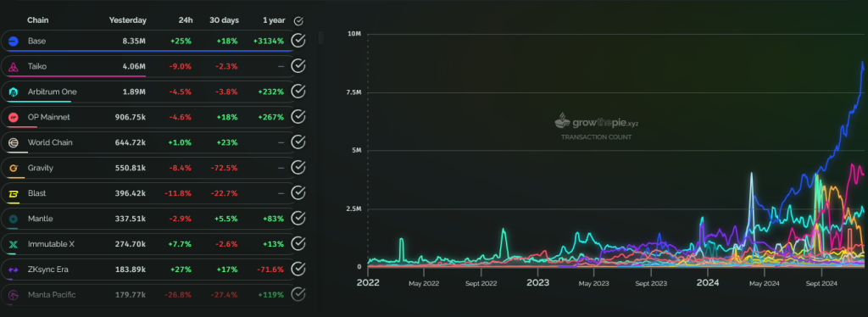Image resolution: width=868 pixels, height=317 pixels.
Task: Click Base's 8.35M yesterday value
Action: pos(135,41)
